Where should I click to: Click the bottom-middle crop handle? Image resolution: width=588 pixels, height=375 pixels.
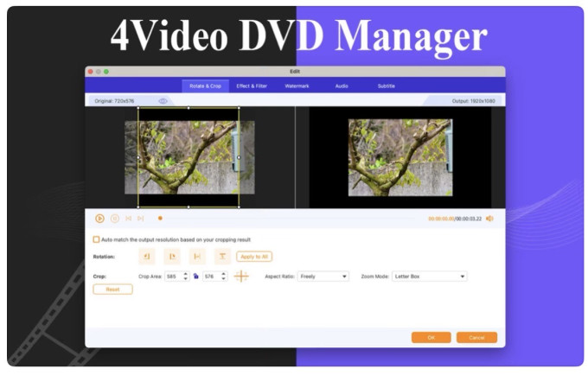tap(189, 207)
